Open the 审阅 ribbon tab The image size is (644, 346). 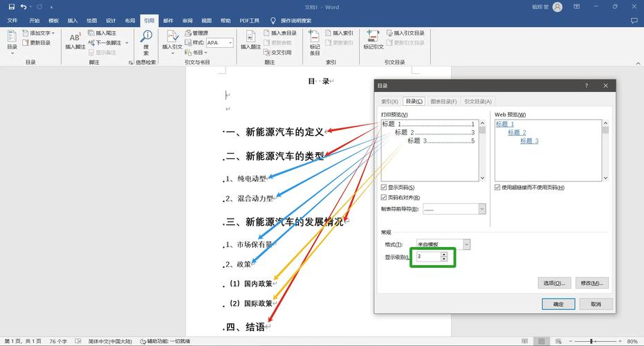coord(187,21)
